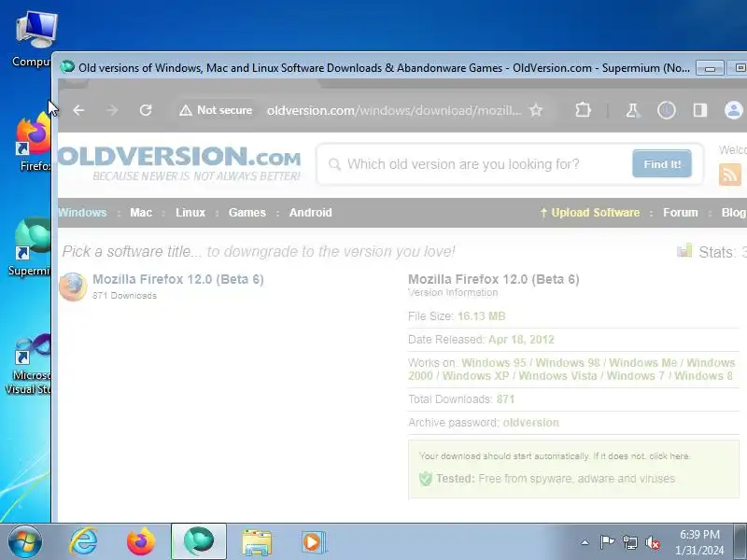Viewport: 747px width, 560px height.
Task: Click the Stats bar chart icon
Action: click(x=684, y=250)
